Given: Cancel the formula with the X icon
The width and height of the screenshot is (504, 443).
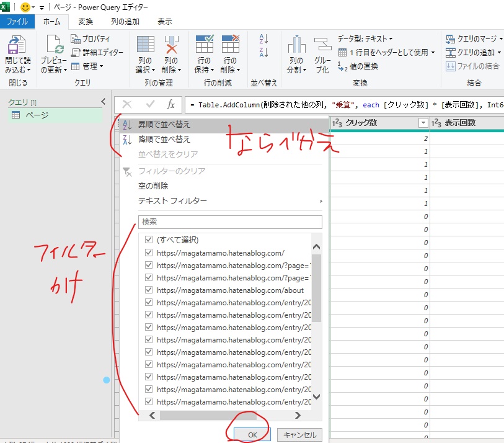Looking at the screenshot, I should (127, 104).
